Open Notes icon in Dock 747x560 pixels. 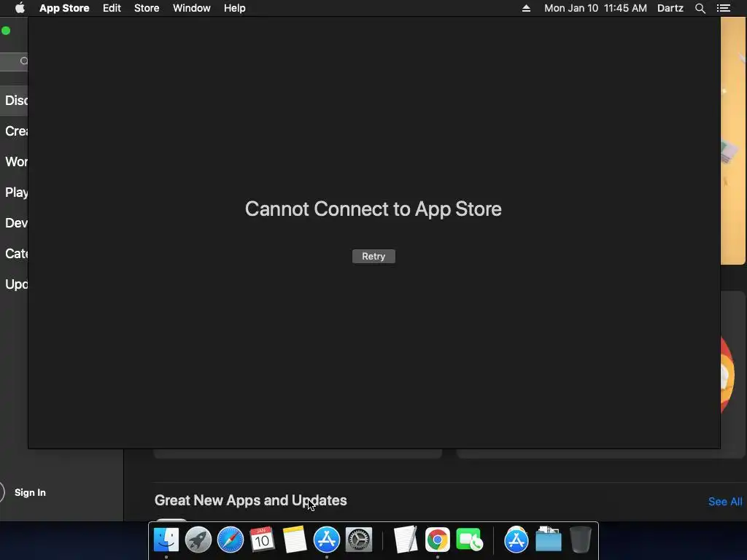295,540
